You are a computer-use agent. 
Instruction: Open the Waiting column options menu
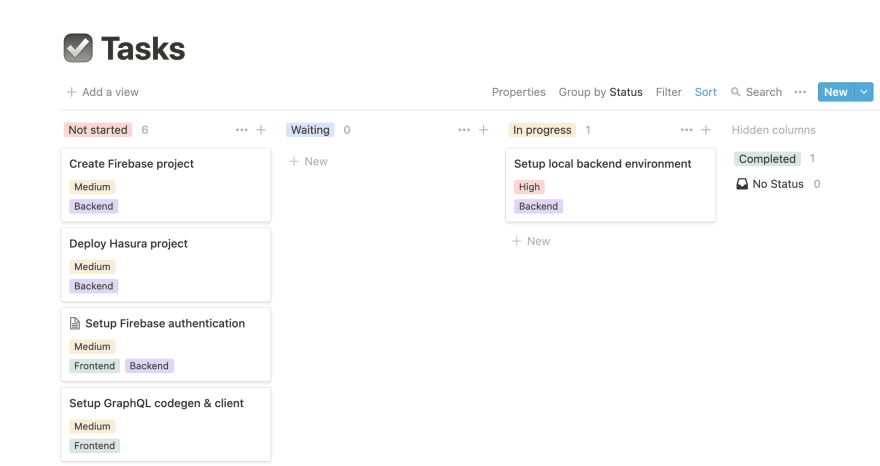tap(464, 130)
